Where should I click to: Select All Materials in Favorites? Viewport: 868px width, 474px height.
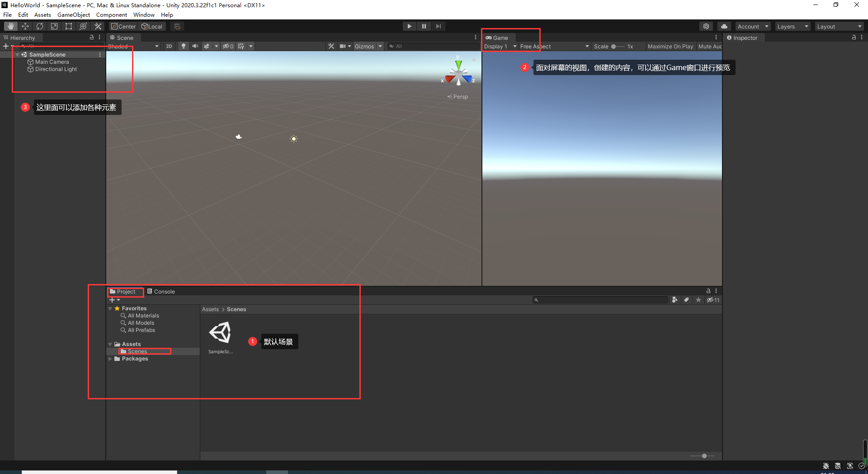(143, 316)
